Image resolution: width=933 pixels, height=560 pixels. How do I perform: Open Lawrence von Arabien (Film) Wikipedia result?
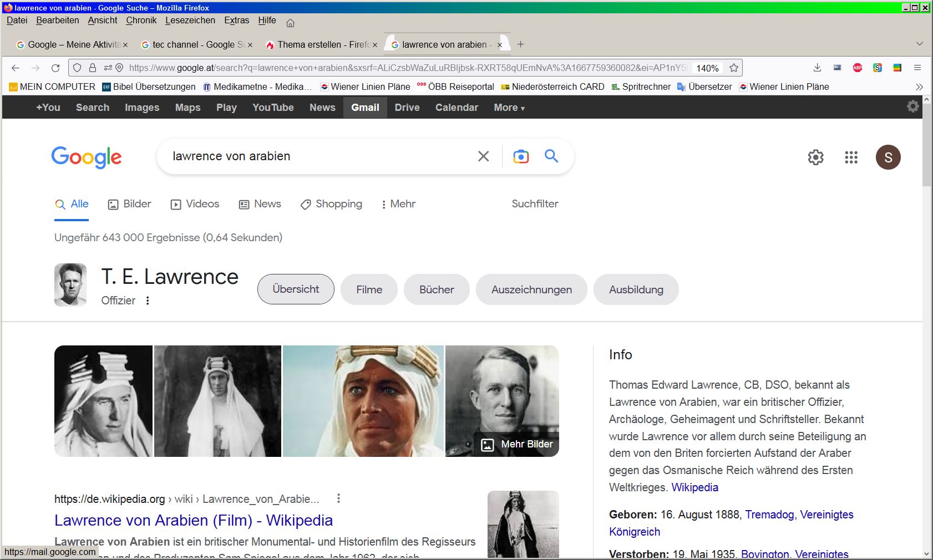pos(193,520)
